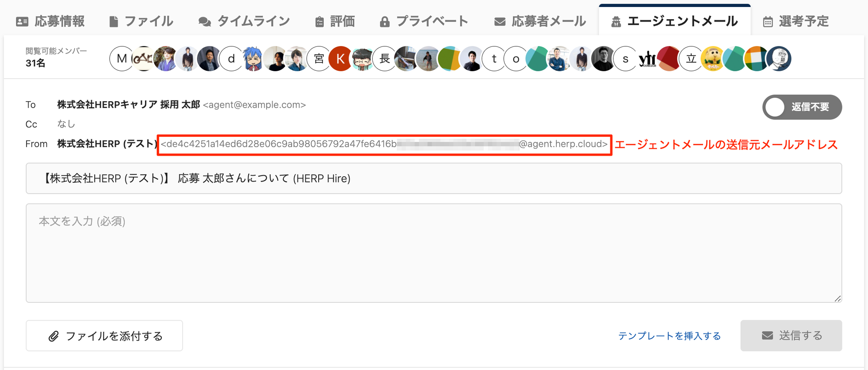Viewport: 868px width, 370px height.
Task: Click the member avatar labeled s
Action: coord(625,59)
